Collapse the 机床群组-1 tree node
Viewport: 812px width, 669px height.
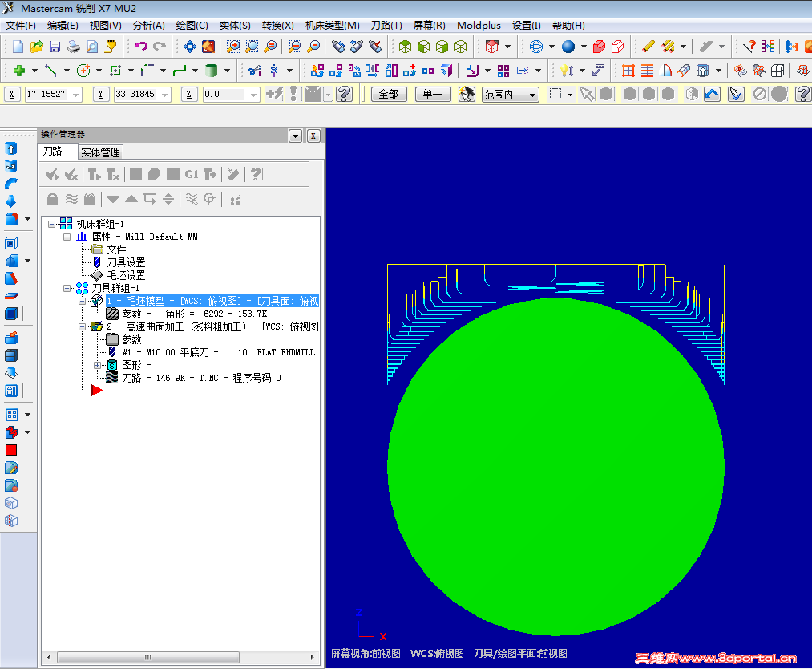coord(52,224)
